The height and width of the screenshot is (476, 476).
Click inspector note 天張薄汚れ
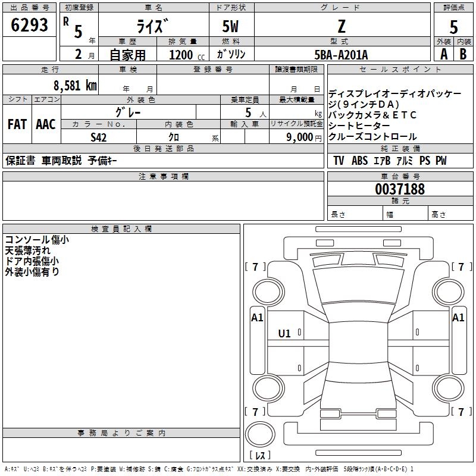coord(27,250)
